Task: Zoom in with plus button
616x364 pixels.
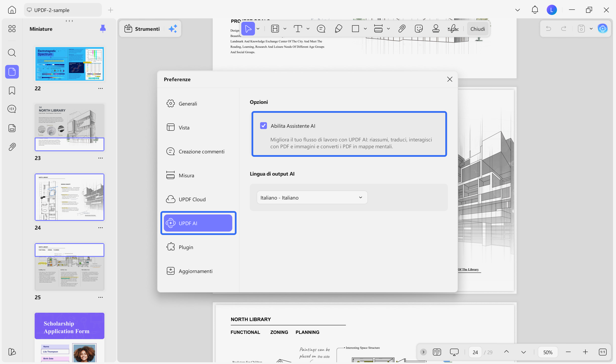Action: coord(585,352)
